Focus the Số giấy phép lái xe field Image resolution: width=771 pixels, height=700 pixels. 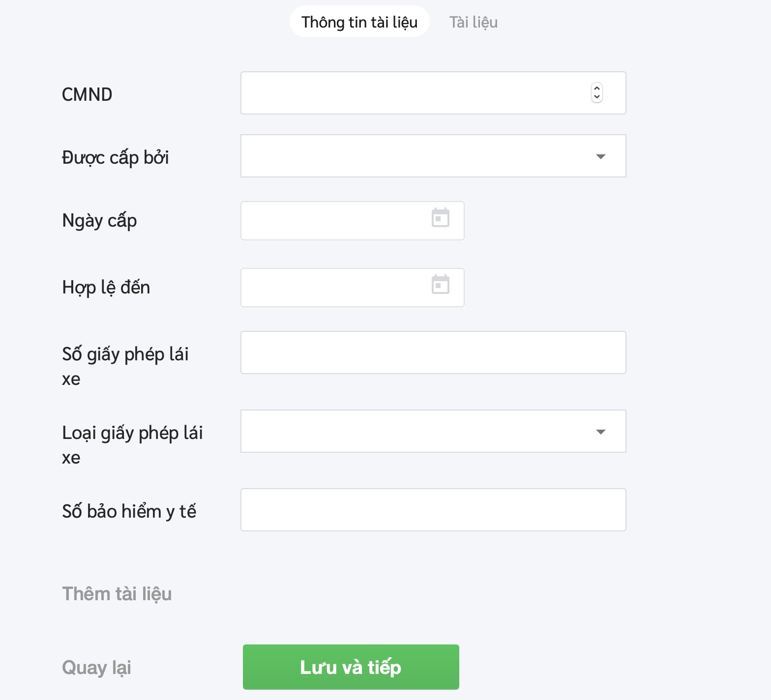433,352
